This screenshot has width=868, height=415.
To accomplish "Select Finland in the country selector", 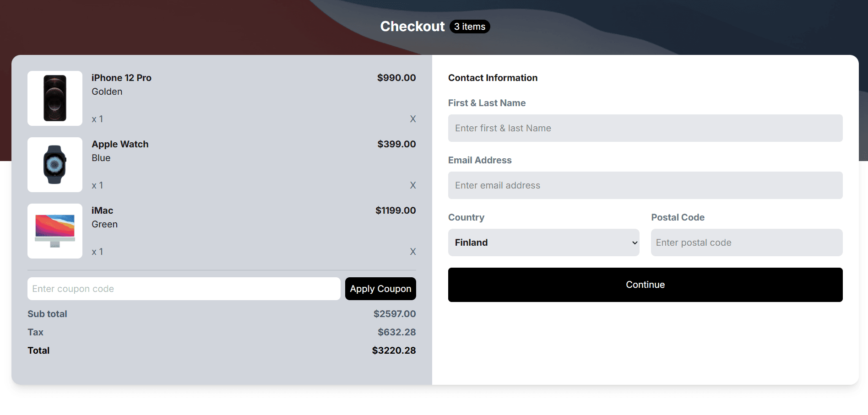I will [544, 243].
